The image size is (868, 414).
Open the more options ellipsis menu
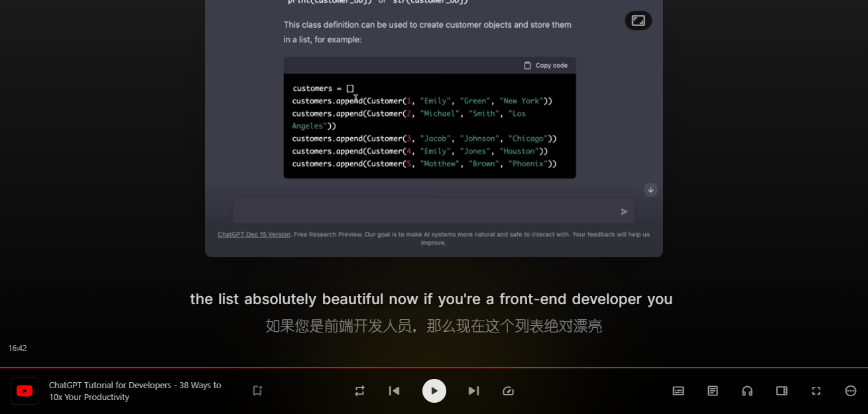[851, 391]
